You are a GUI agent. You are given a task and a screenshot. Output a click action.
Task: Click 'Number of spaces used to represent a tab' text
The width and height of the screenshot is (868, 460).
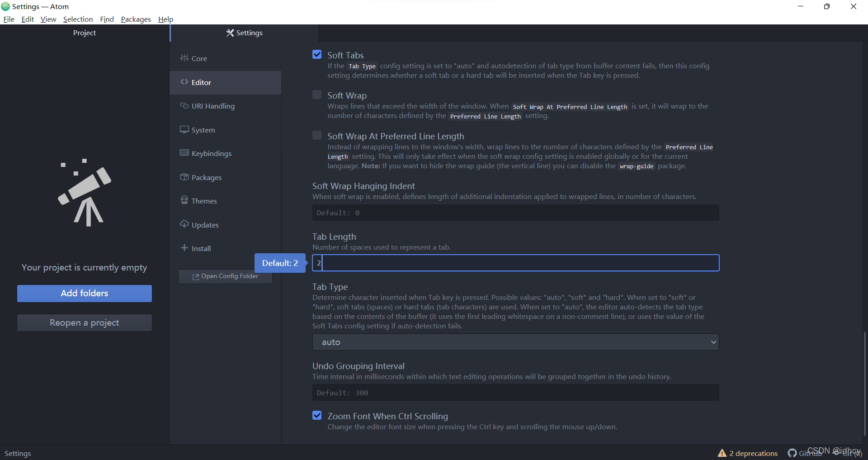382,247
